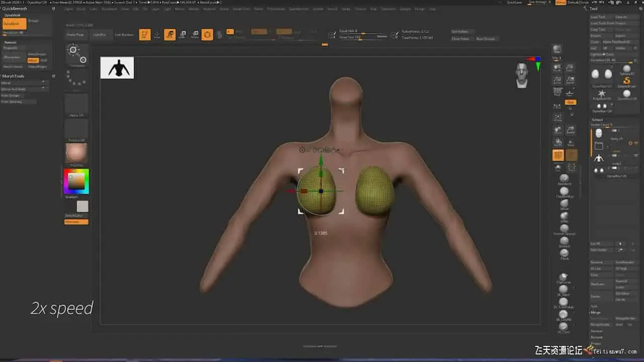Click the BPR render sphere icon
The image size is (644, 362).
tap(557, 49)
